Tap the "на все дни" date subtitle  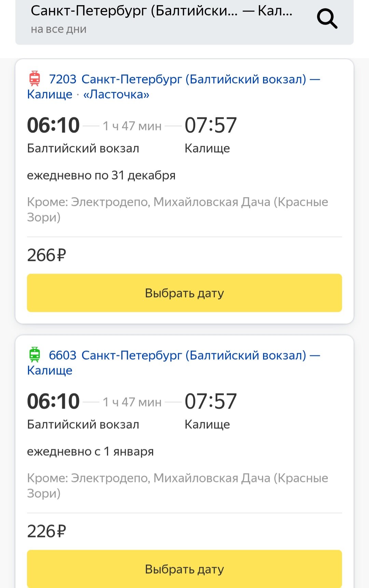point(58,30)
